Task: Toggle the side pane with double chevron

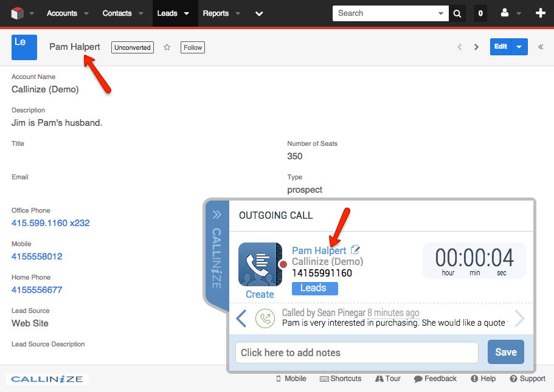Action: [x=541, y=47]
